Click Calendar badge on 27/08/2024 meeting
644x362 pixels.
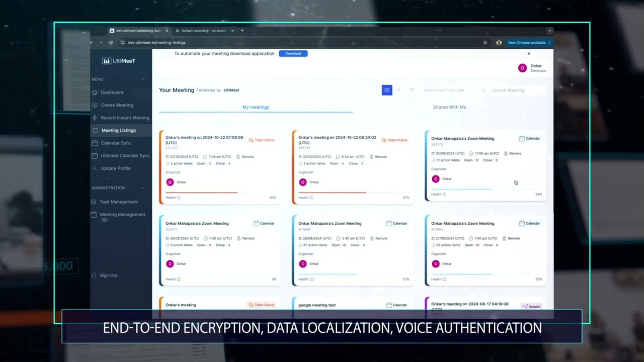[x=529, y=224]
